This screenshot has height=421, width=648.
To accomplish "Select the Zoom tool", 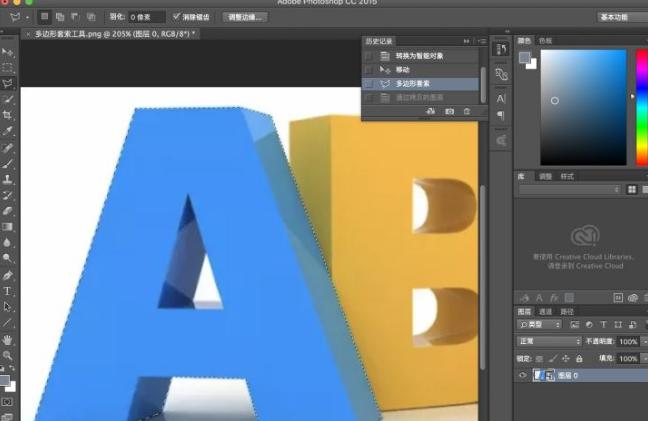I will point(7,355).
